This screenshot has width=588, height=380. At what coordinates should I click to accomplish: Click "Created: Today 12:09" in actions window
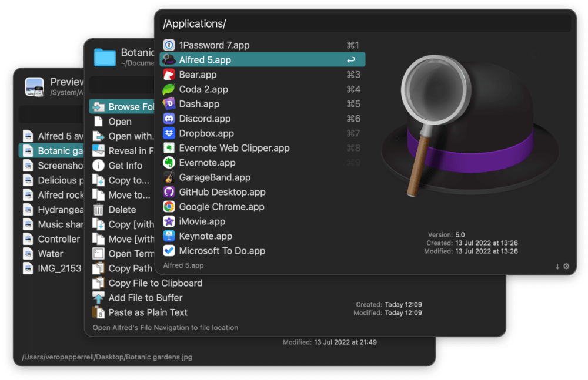pos(389,304)
